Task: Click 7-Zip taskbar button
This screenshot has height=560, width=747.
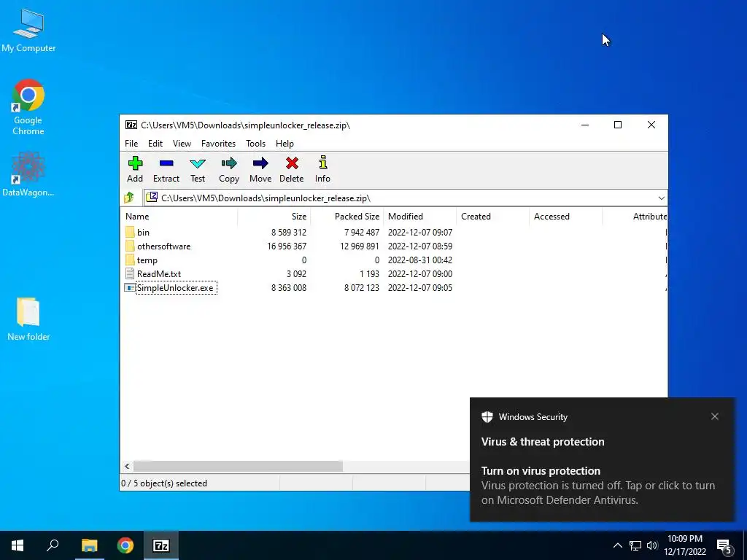Action: (x=161, y=545)
